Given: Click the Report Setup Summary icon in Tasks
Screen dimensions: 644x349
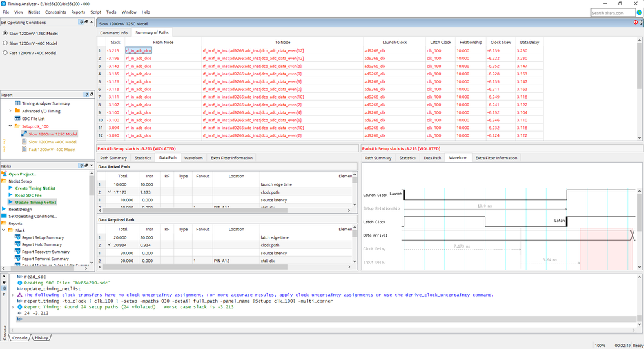Looking at the screenshot, I should tap(17, 237).
